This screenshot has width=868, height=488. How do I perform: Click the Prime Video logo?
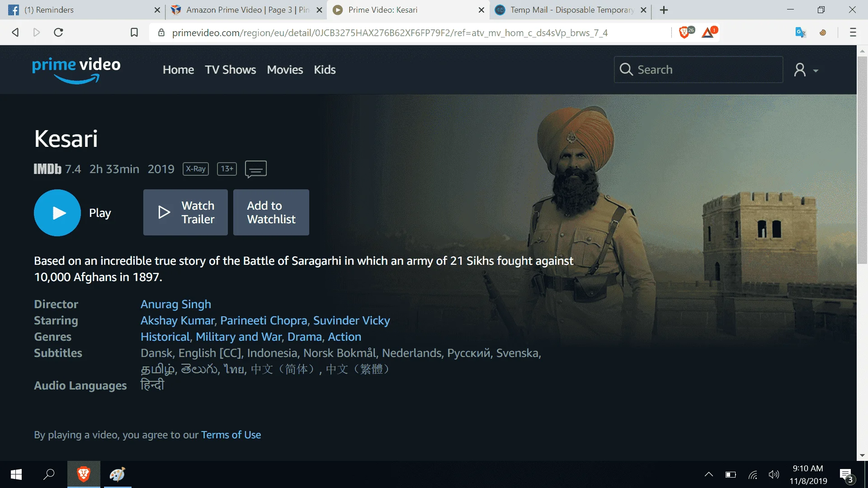pos(76,70)
